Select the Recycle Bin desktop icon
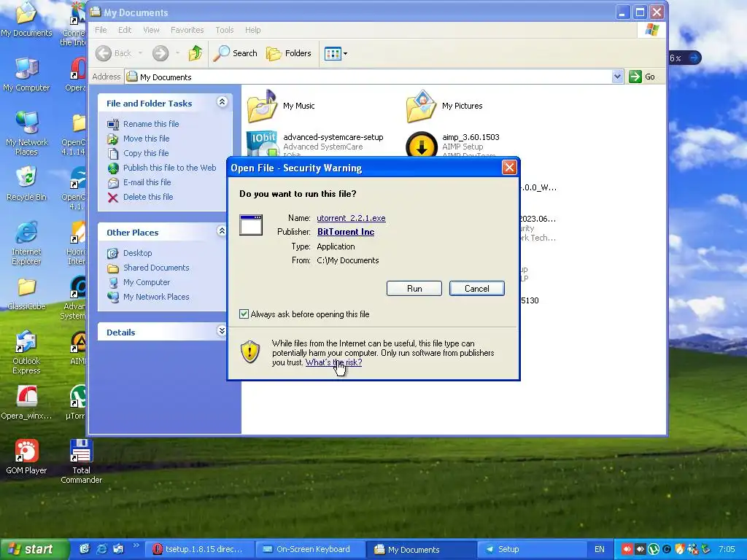Viewport: 747px width, 560px height. pyautogui.click(x=26, y=177)
